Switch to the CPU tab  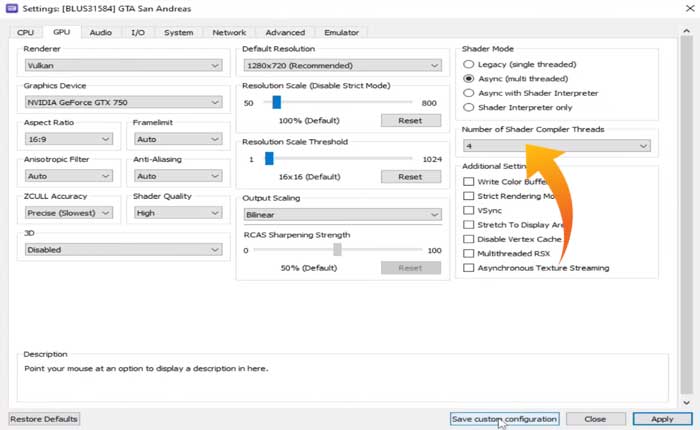[25, 32]
